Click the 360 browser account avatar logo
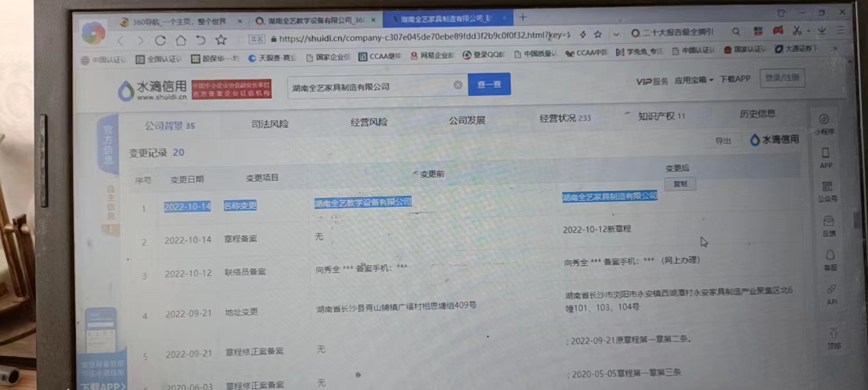Screen dimensions: 868x390 tap(93, 32)
